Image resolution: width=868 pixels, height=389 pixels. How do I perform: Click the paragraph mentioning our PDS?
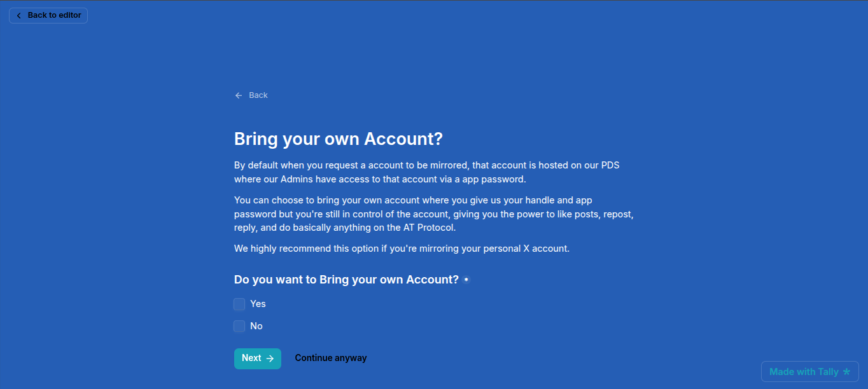pyautogui.click(x=426, y=172)
